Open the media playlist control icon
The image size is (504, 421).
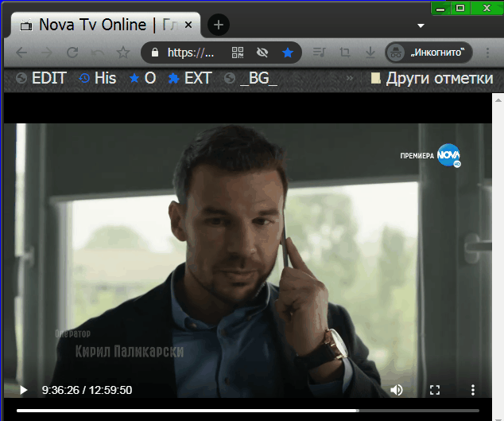320,53
